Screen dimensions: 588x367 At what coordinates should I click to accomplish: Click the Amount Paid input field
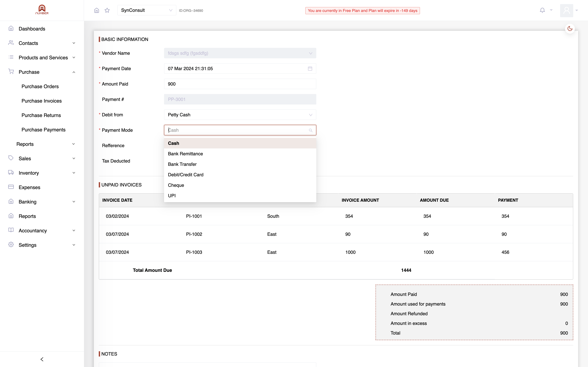click(240, 84)
